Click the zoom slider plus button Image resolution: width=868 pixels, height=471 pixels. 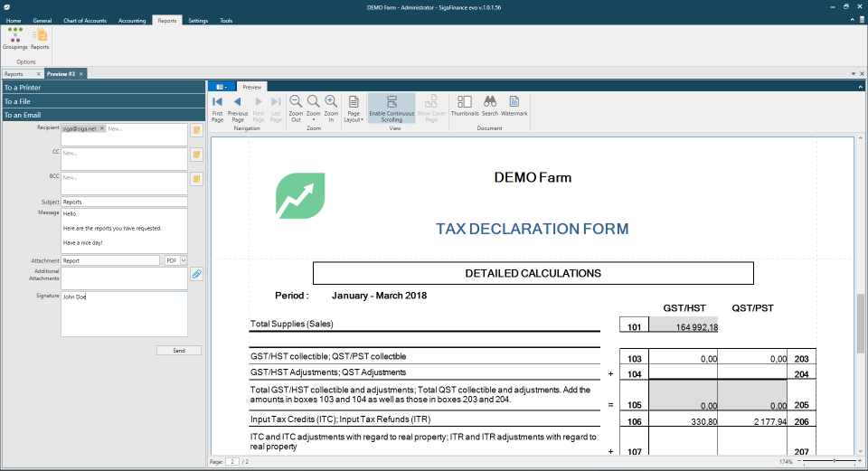point(860,461)
